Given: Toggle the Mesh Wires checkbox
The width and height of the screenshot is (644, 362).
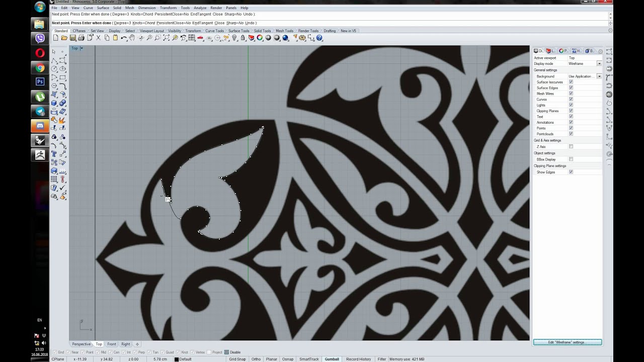Looking at the screenshot, I should pyautogui.click(x=571, y=94).
